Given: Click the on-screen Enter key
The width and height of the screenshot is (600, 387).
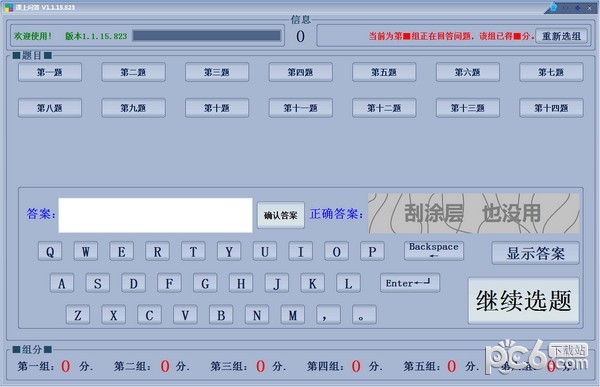Looking at the screenshot, I should click(410, 283).
